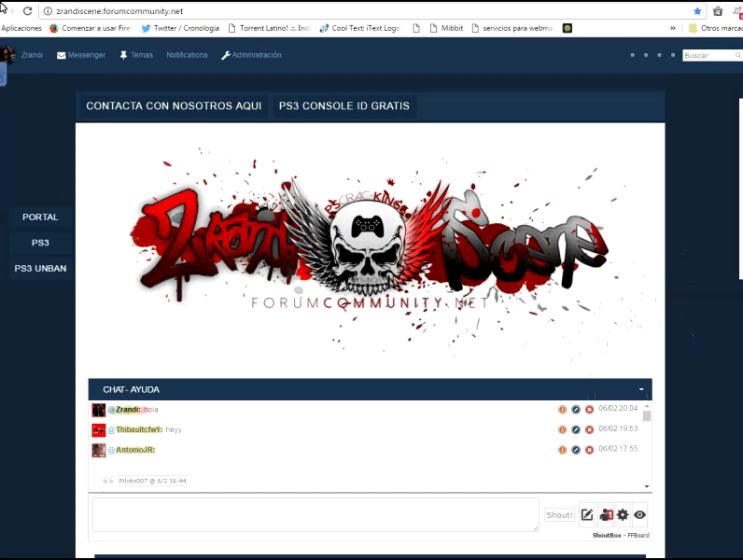Delete AntonioJR's chat message
Screen dimensions: 743x560
pos(589,450)
